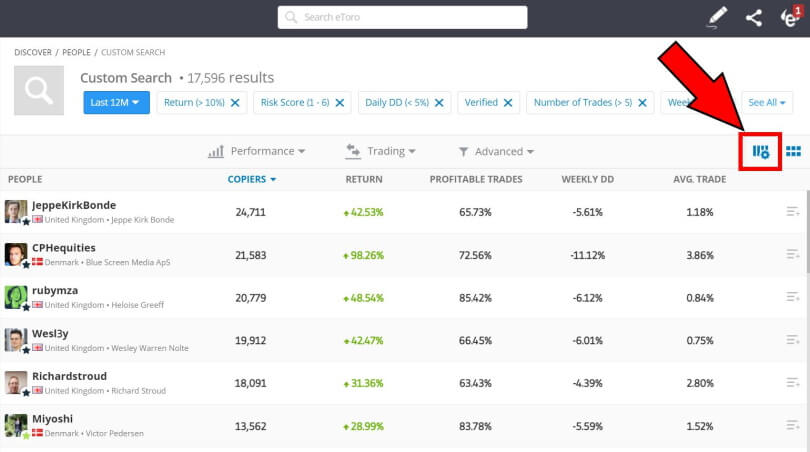Click the 17,596 results count text
810x452 pixels.
230,78
